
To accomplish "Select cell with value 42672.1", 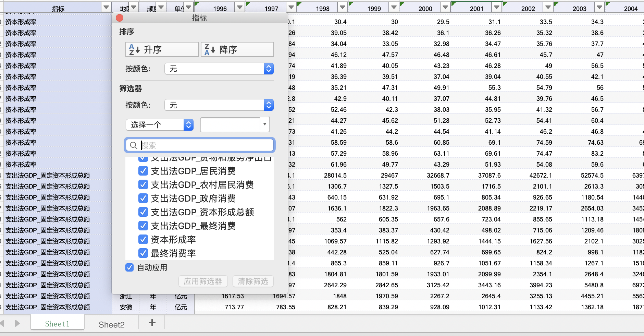I will (541, 176).
